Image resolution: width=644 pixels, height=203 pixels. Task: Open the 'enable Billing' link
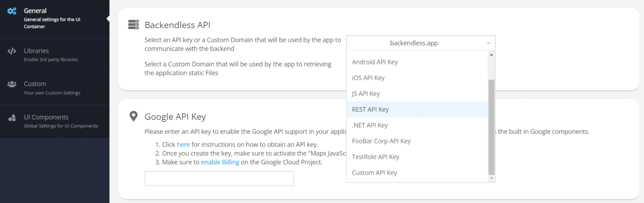(220, 162)
